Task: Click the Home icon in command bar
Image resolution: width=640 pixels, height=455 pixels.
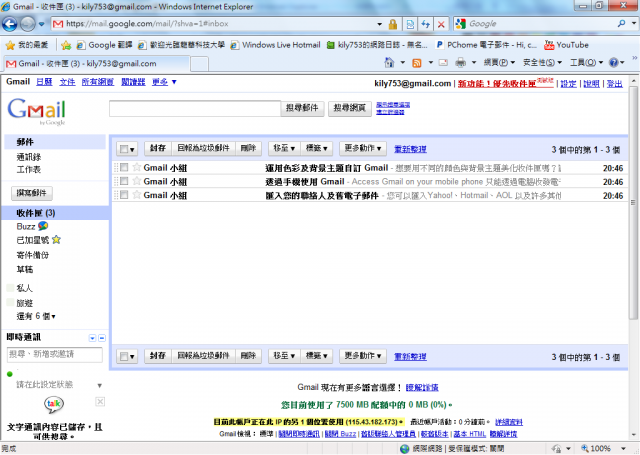Action: coord(389,62)
